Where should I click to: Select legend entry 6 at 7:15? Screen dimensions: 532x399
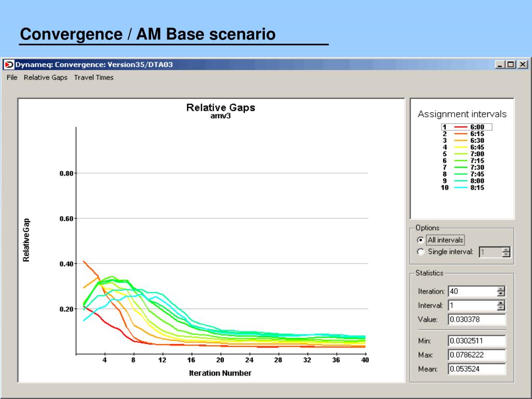[x=463, y=161]
